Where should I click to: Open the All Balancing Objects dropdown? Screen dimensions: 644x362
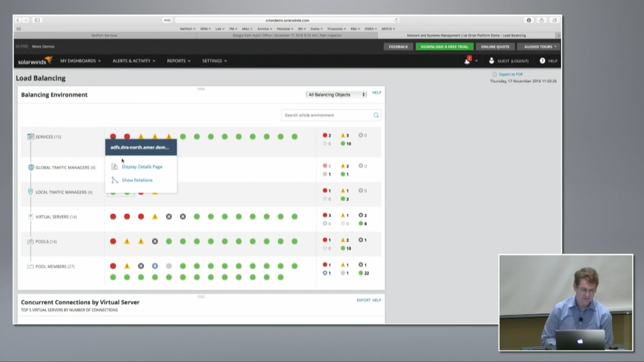[x=336, y=95]
